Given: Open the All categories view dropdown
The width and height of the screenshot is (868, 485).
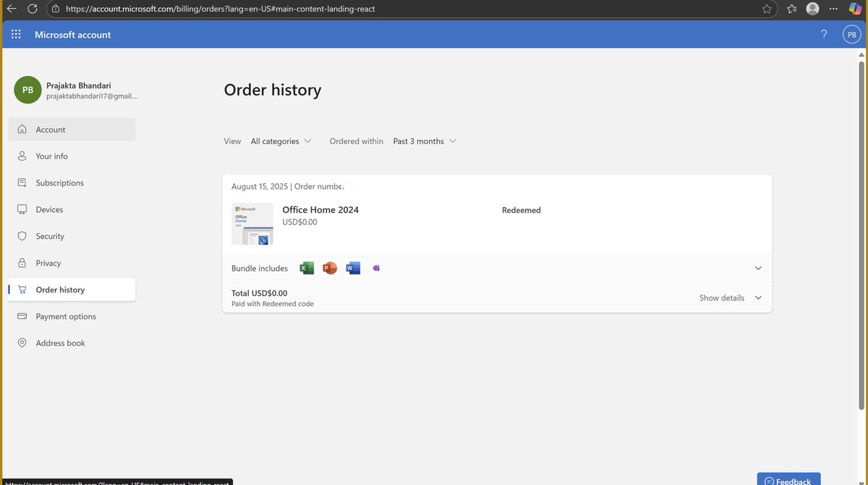Looking at the screenshot, I should click(281, 141).
